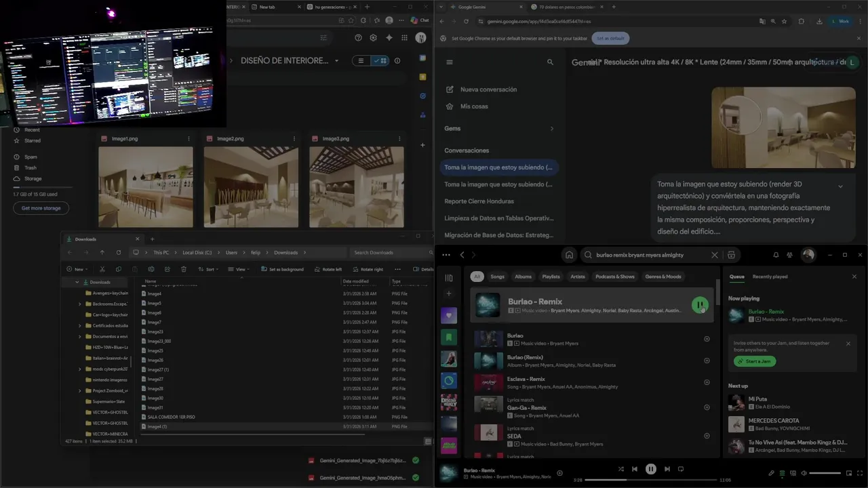Viewport: 868px width, 488px height.
Task: Open Spotify Browse icon next to search
Action: click(731, 255)
